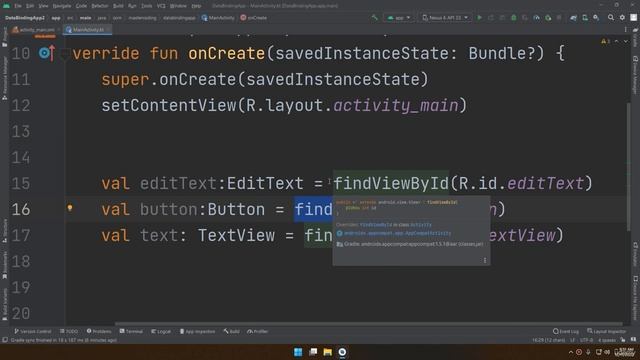The width and height of the screenshot is (640, 360).
Task: Click the MainActivity class breadcrumb
Action: [x=218, y=18]
